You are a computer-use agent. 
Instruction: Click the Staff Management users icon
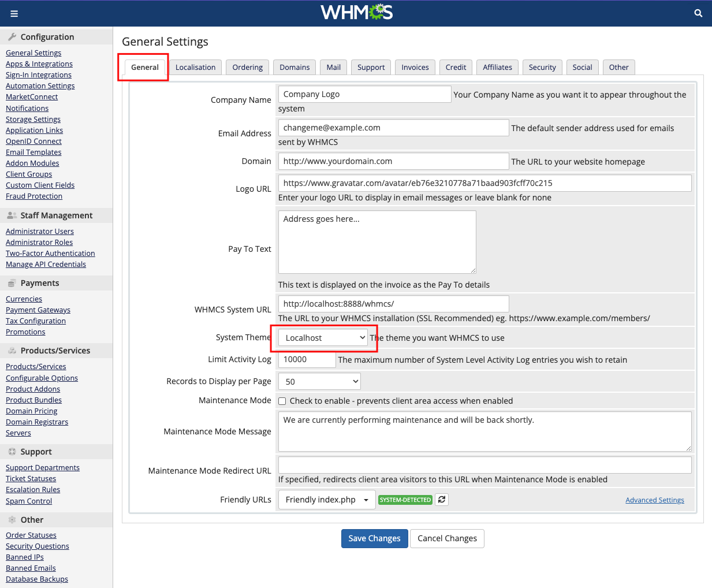coord(12,215)
